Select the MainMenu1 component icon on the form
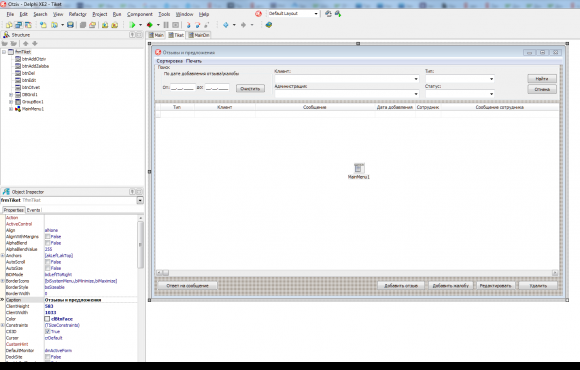Screen dimensions: 580x370 pyautogui.click(x=358, y=168)
